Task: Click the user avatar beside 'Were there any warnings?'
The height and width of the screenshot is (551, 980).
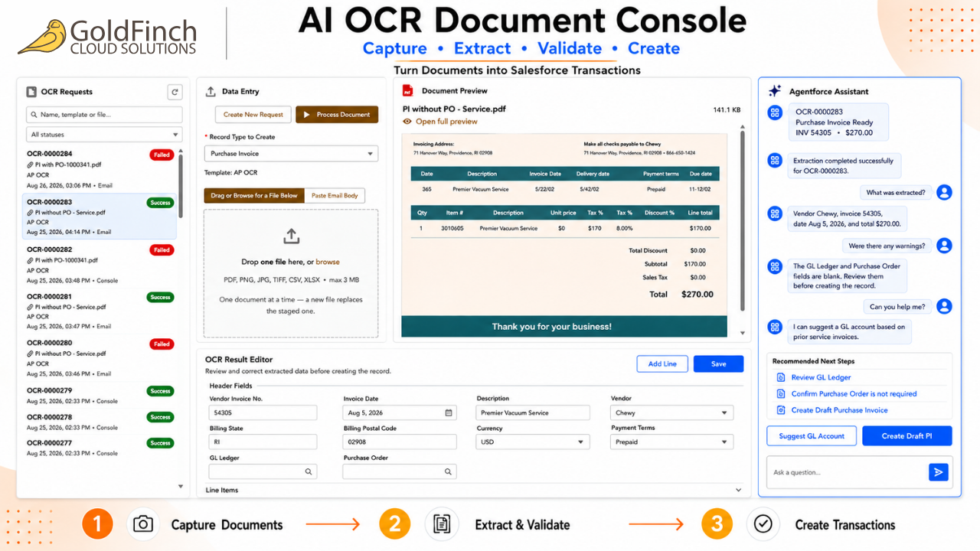Action: coord(945,246)
